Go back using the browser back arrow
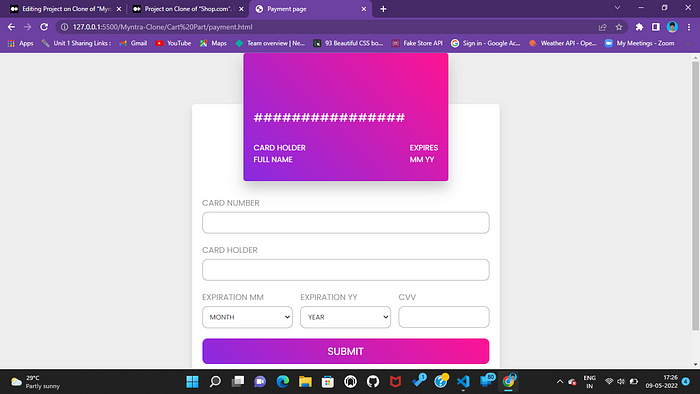This screenshot has width=700, height=394. click(x=11, y=27)
